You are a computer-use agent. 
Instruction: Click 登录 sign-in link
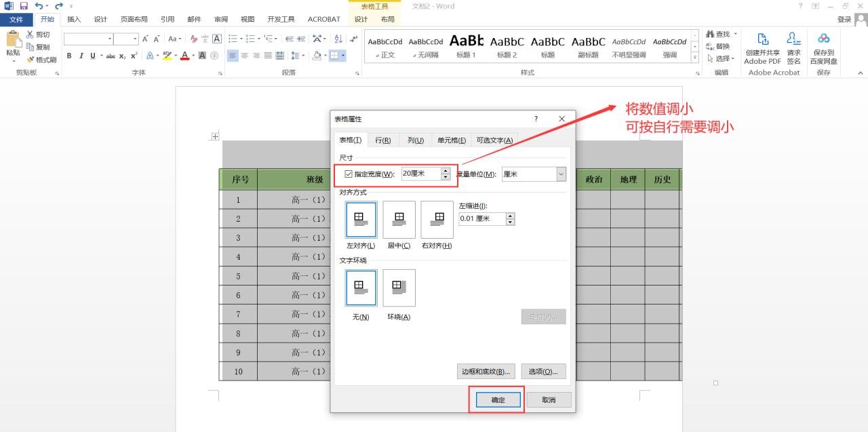coord(844,20)
